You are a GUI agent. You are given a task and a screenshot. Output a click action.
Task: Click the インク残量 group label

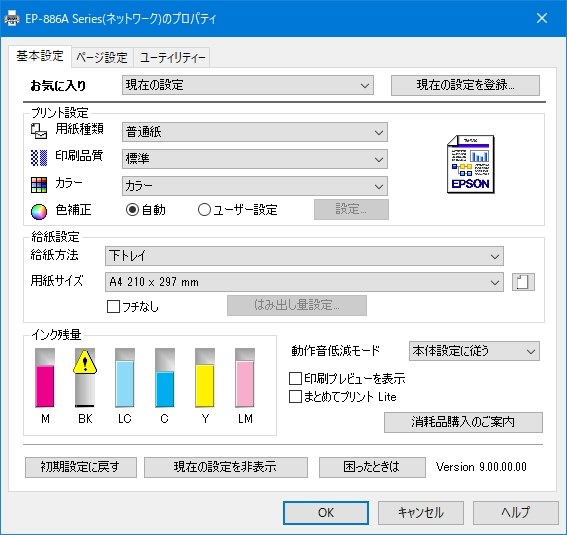tap(56, 335)
